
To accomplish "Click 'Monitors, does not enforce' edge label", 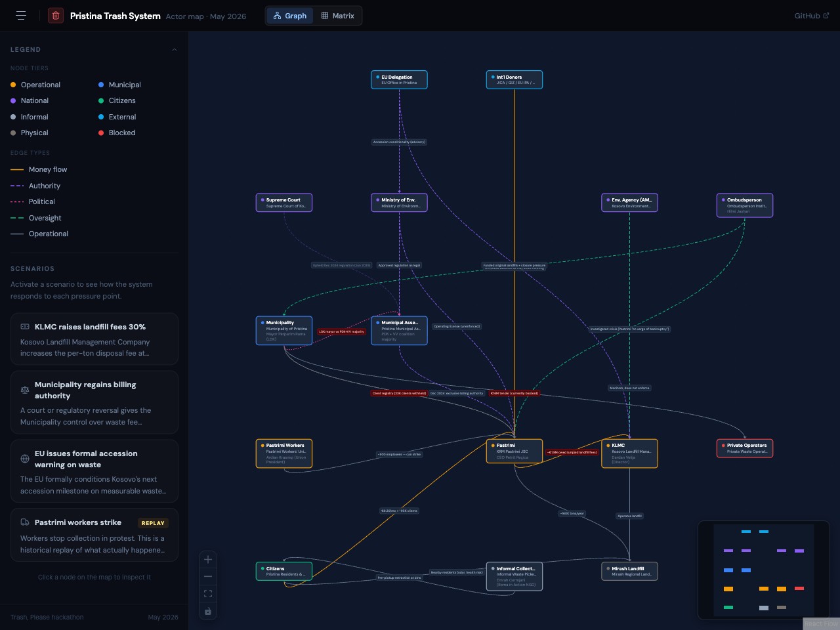I will 629,388.
